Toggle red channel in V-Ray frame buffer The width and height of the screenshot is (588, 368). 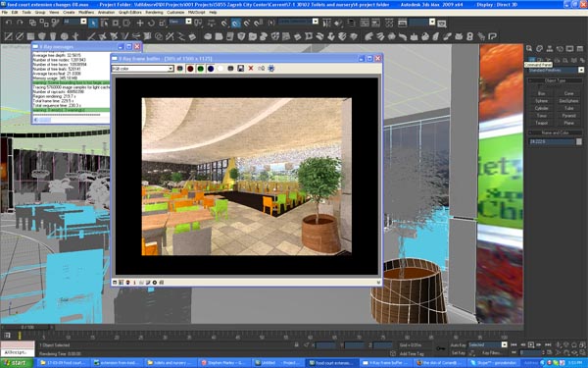click(190, 69)
